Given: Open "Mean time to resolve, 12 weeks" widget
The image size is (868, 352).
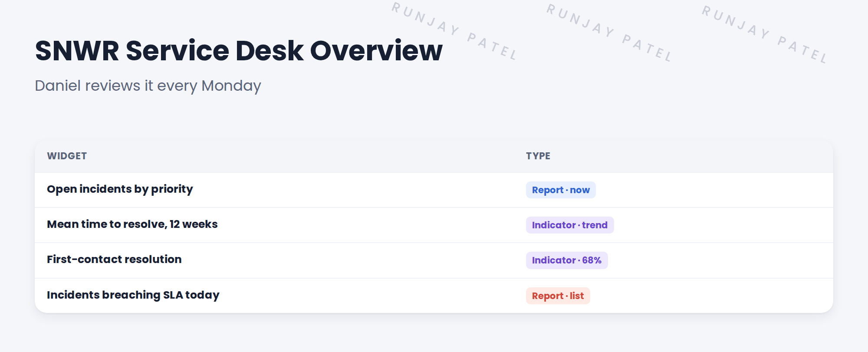Looking at the screenshot, I should point(132,224).
